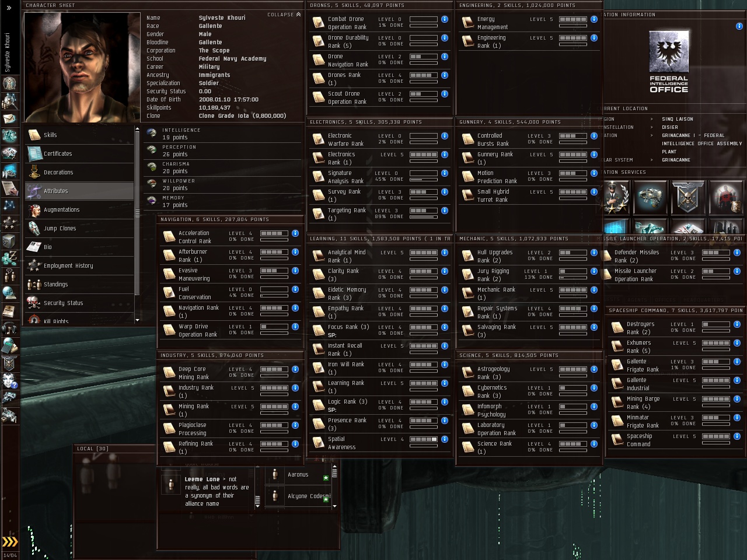The image size is (747, 560).
Task: Collapse the Navigation skill group header
Action: [x=231, y=219]
